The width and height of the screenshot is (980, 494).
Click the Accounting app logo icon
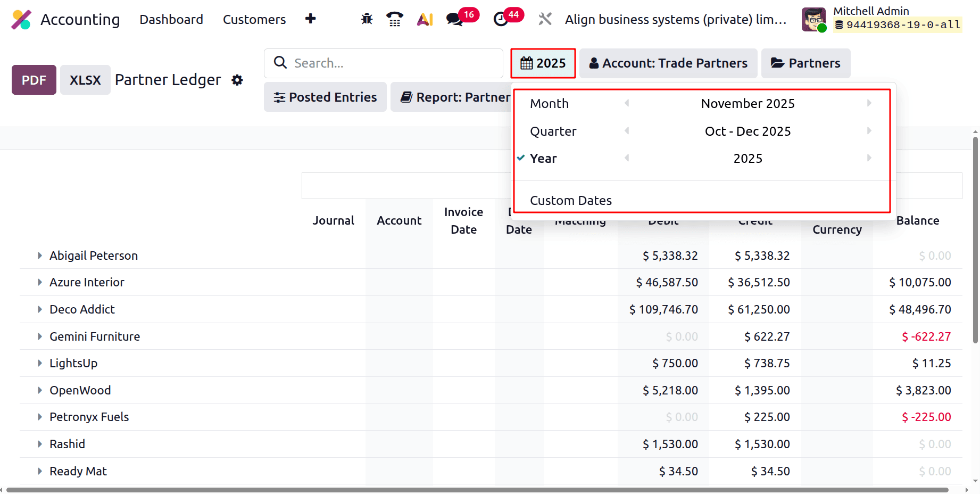pyautogui.click(x=21, y=20)
